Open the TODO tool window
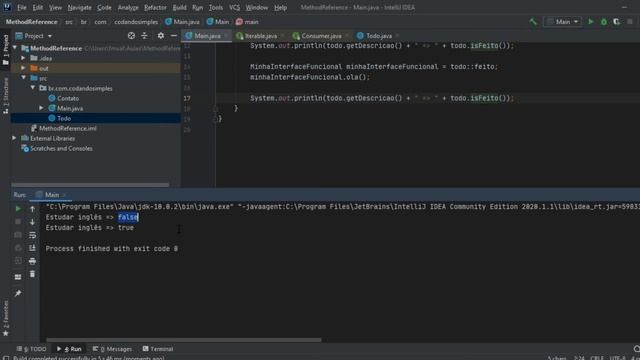The image size is (640, 360). pyautogui.click(x=32, y=349)
